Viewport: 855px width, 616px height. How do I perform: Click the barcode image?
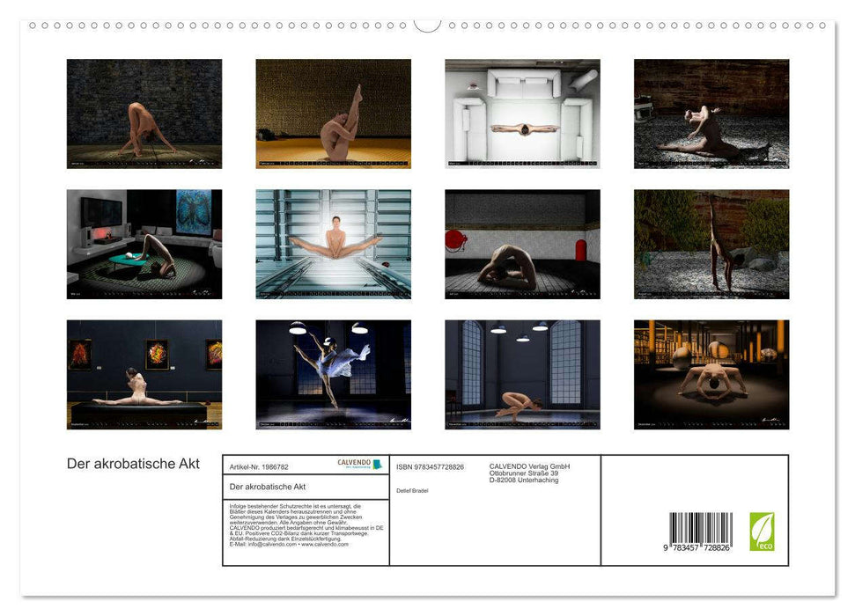tap(700, 532)
